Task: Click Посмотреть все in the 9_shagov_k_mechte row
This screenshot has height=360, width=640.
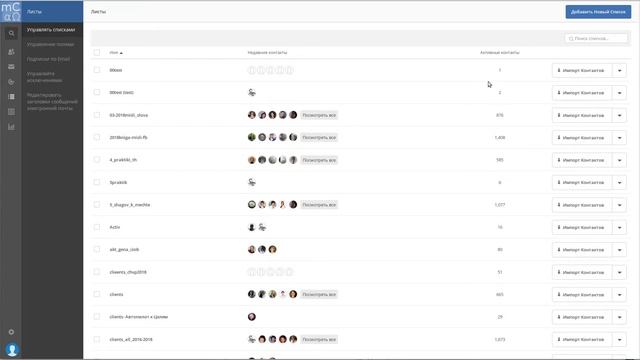Action: [x=319, y=205]
